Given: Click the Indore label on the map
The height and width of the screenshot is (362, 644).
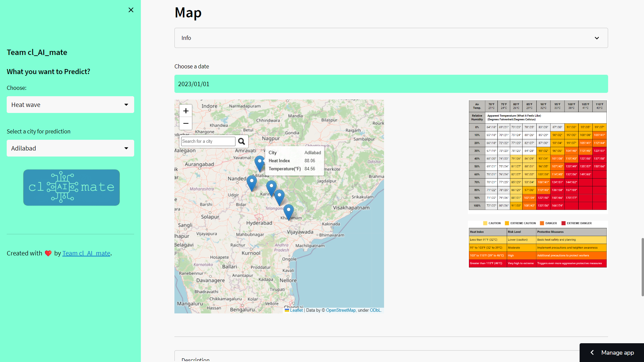Looking at the screenshot, I should pyautogui.click(x=209, y=106).
